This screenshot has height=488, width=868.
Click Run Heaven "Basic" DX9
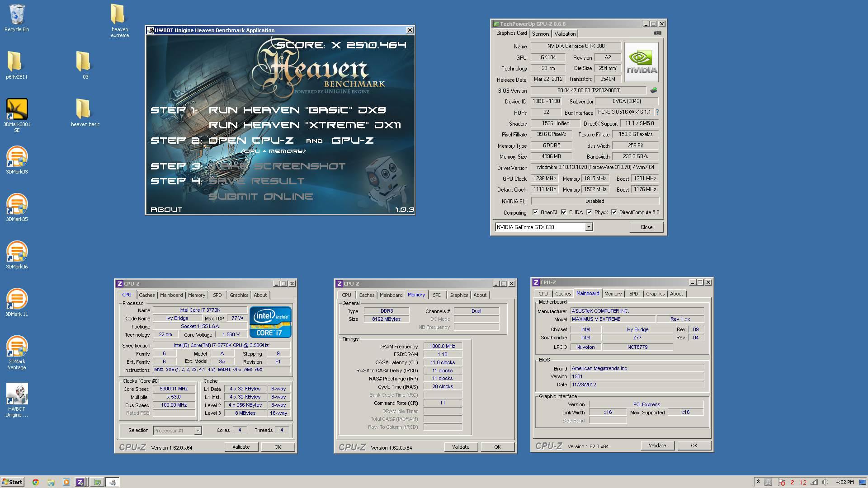pyautogui.click(x=297, y=110)
